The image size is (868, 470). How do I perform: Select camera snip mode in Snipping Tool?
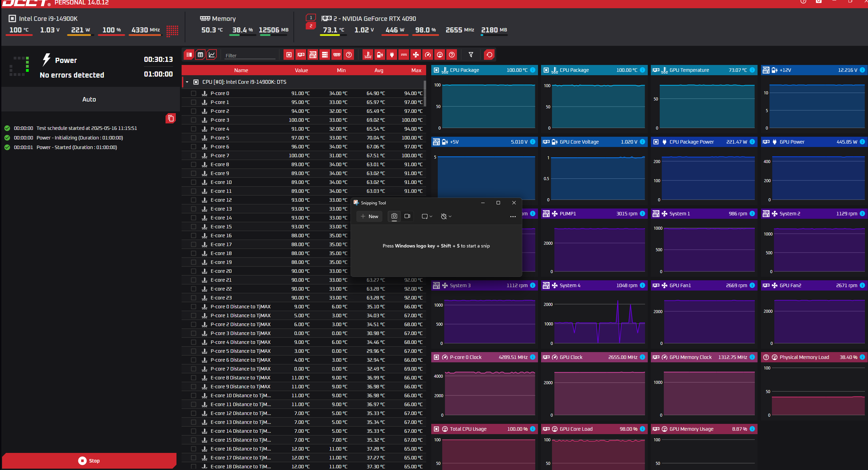[394, 216]
